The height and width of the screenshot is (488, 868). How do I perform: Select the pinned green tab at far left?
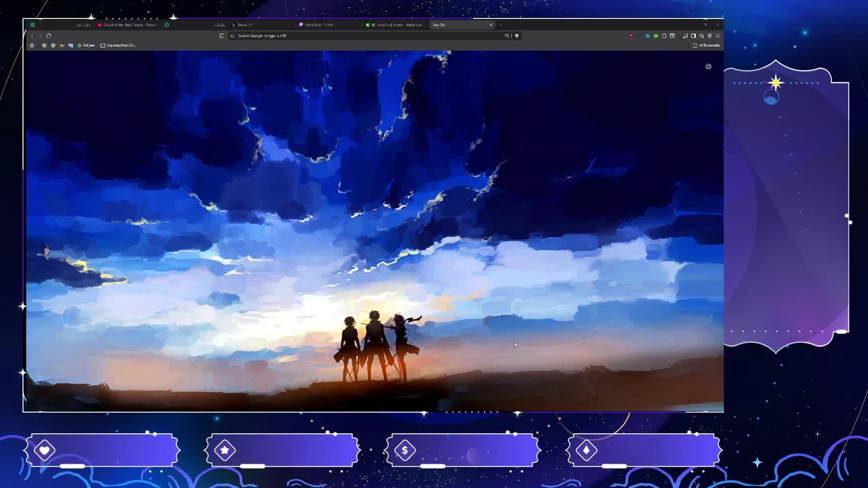33,25
